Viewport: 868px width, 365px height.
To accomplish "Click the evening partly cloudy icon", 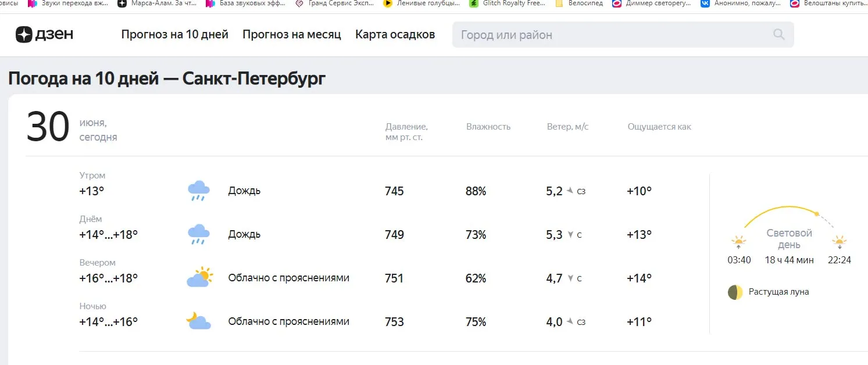I will tap(198, 278).
